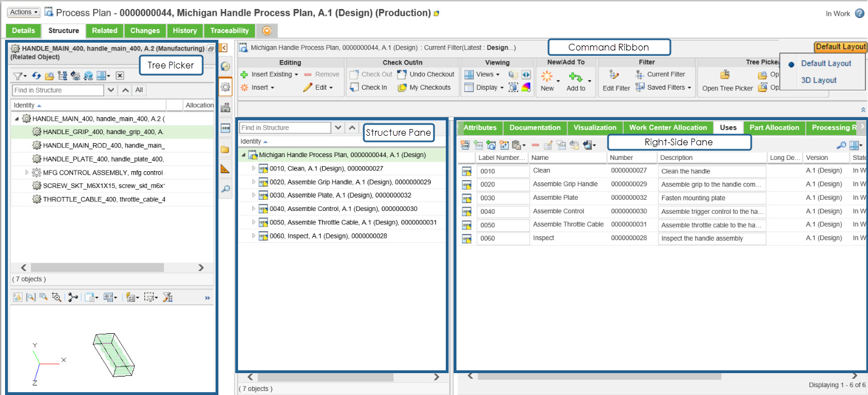Click the folder icon in the side strip
Screen dimensions: 868x395
click(225, 149)
